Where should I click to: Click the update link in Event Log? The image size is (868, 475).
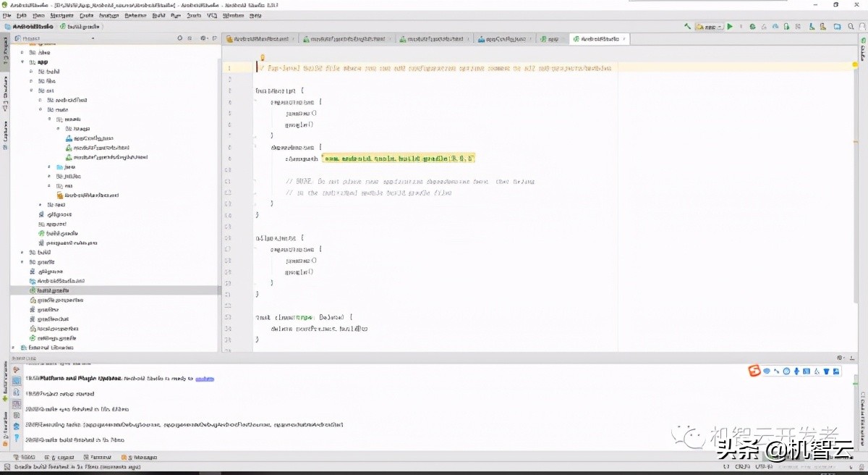pyautogui.click(x=205, y=379)
